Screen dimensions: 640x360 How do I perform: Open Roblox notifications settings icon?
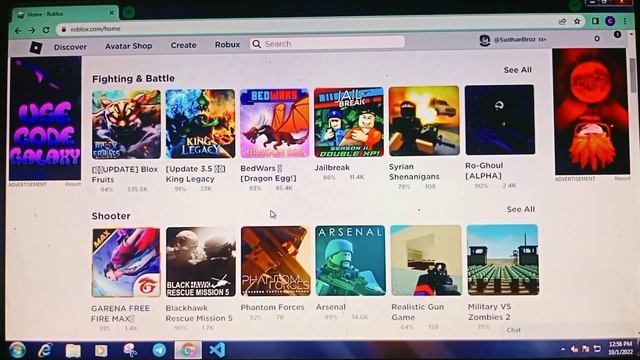pyautogui.click(x=617, y=35)
